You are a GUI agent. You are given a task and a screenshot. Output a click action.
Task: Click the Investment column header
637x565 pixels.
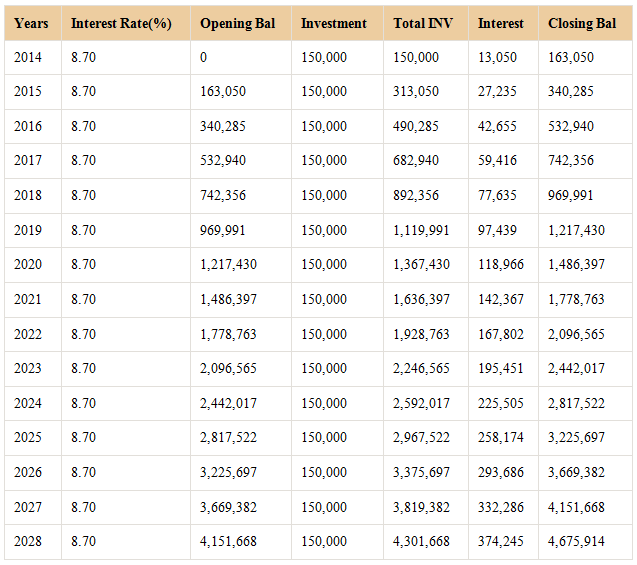pos(334,23)
